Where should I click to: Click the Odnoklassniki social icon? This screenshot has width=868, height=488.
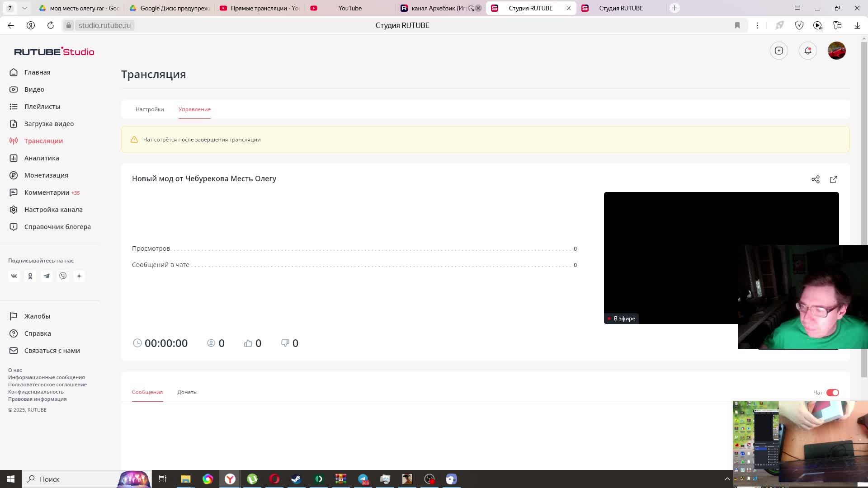click(30, 276)
